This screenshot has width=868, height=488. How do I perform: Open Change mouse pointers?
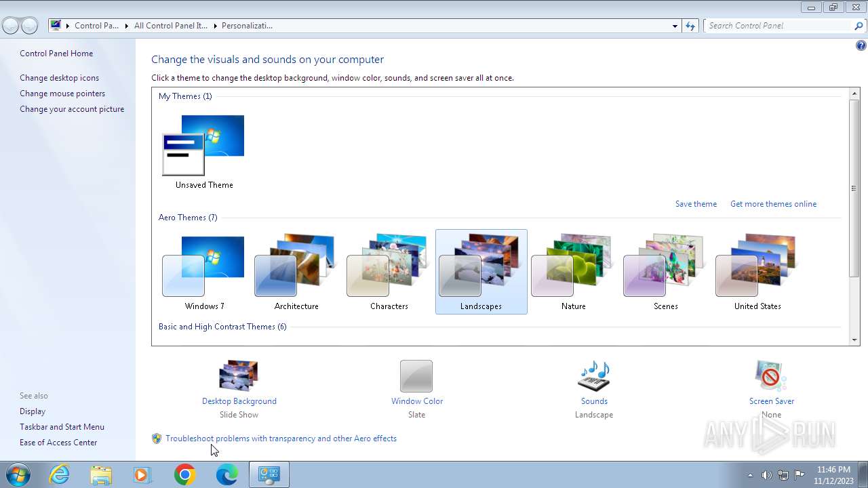62,94
